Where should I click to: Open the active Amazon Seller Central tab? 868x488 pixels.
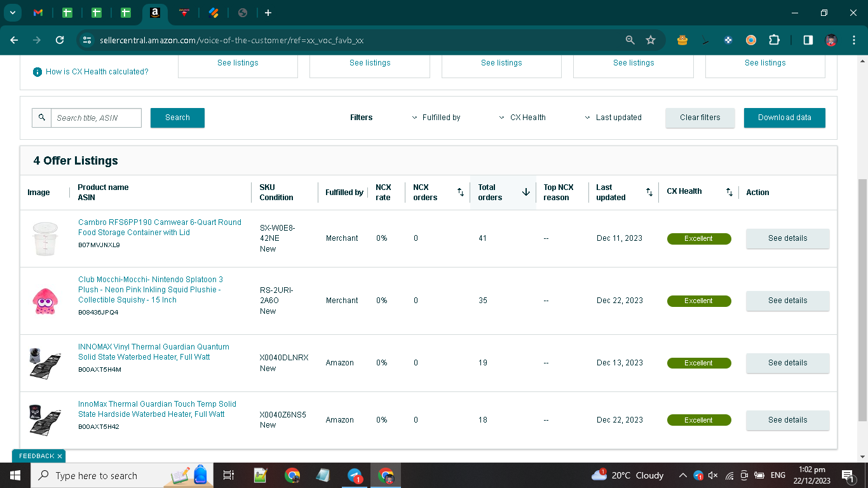[x=154, y=13]
